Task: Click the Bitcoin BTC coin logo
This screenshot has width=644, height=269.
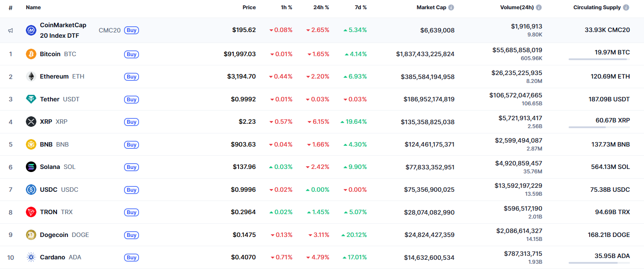Action: [x=30, y=54]
